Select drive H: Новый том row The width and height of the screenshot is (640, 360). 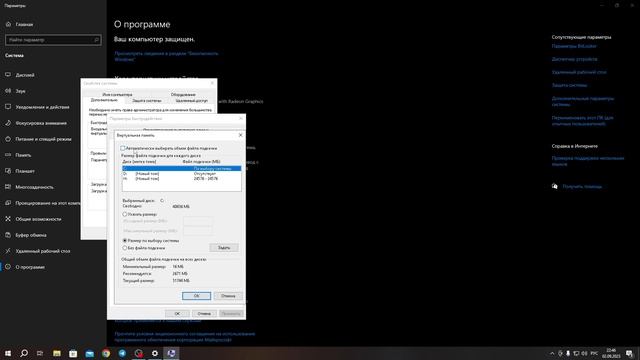pyautogui.click(x=181, y=178)
